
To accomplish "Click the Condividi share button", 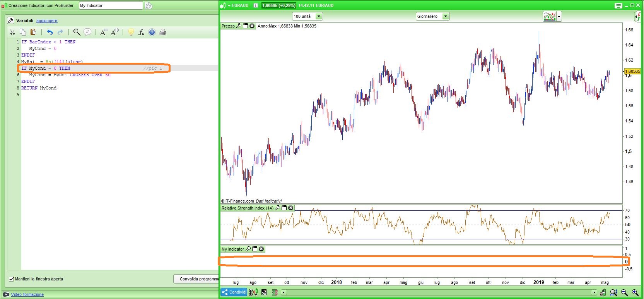I will [234, 292].
